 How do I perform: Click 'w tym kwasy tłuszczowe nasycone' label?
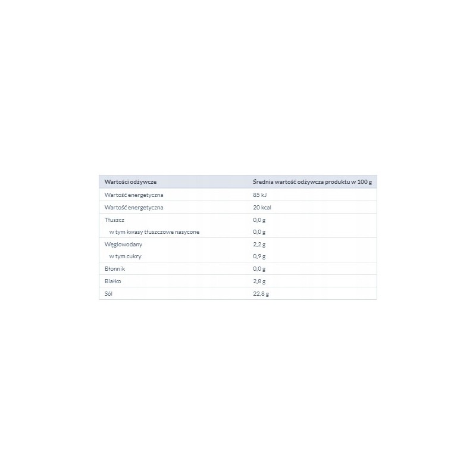coord(154,232)
